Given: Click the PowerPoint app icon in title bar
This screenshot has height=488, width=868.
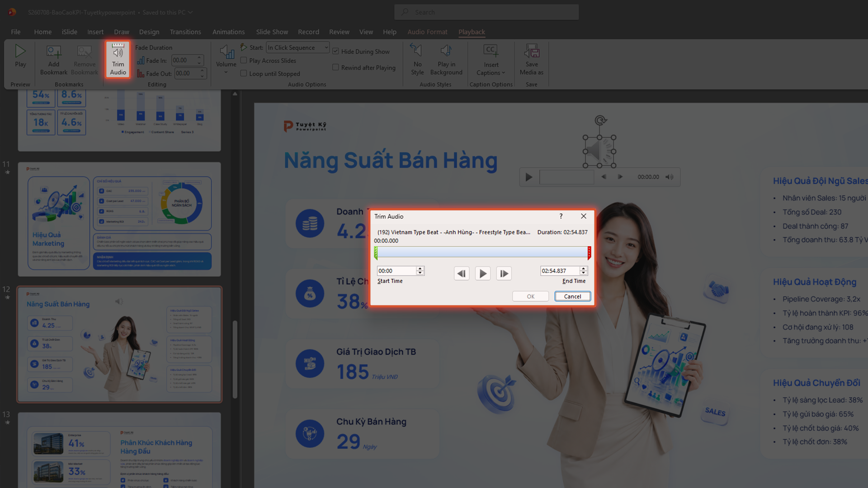Looking at the screenshot, I should click(x=12, y=12).
